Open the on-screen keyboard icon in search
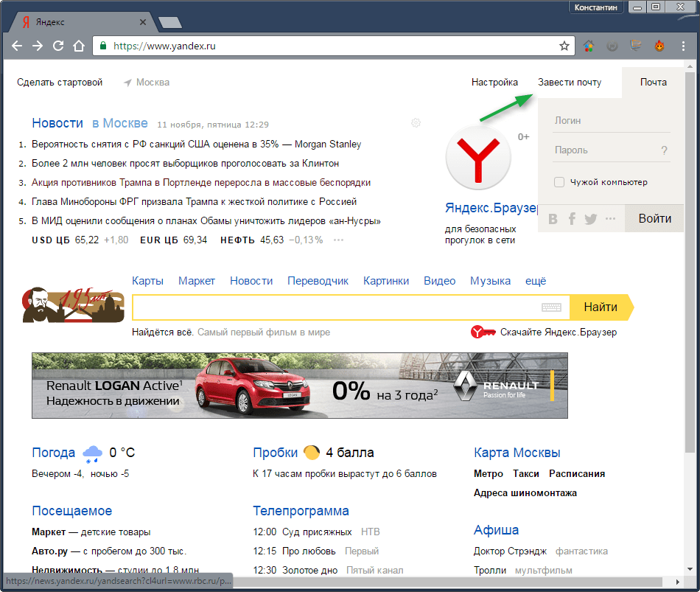 click(x=551, y=307)
